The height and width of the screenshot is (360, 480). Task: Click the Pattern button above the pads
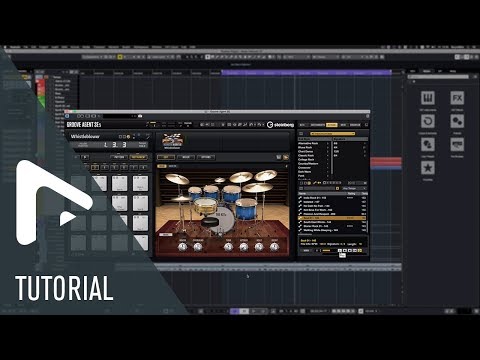pyautogui.click(x=119, y=157)
